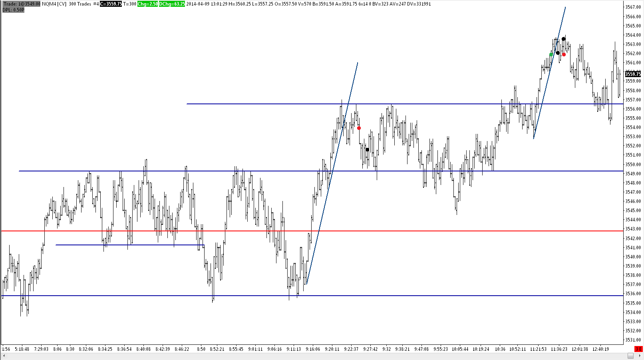This screenshot has width=644, height=360.
Task: Click the green 'DChg=63.25' value
Action: pyautogui.click(x=172, y=4)
